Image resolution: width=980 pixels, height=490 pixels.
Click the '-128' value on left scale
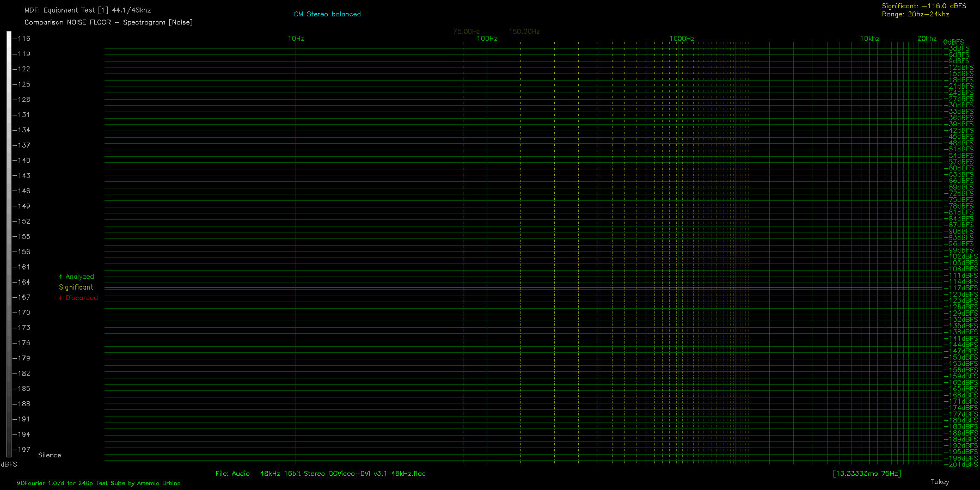(x=22, y=100)
